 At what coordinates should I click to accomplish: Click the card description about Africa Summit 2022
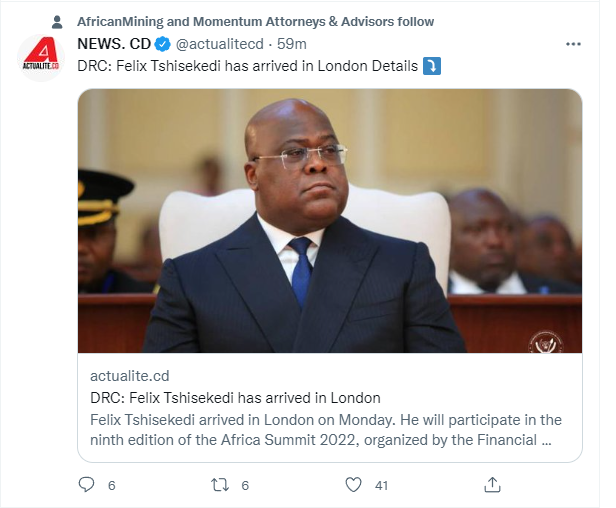[326, 429]
